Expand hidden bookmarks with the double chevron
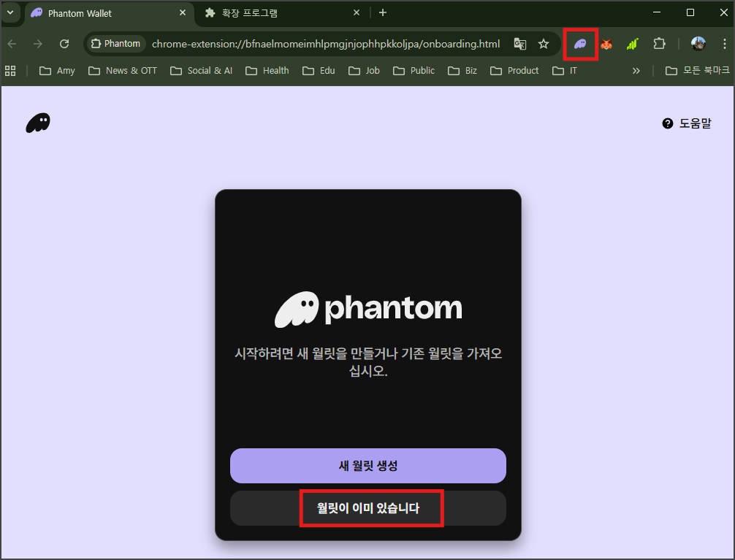 [636, 70]
